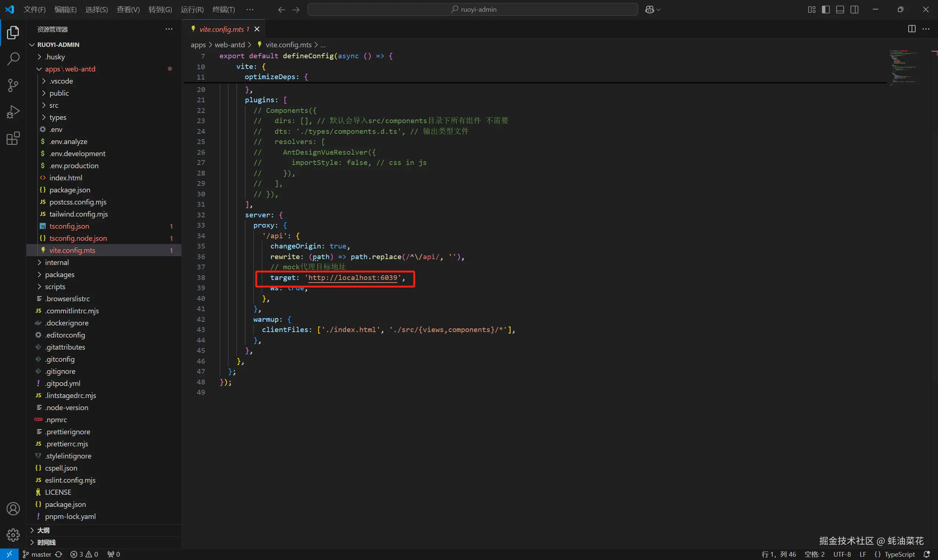
Task: Change LF end of line sequence
Action: pos(862,554)
